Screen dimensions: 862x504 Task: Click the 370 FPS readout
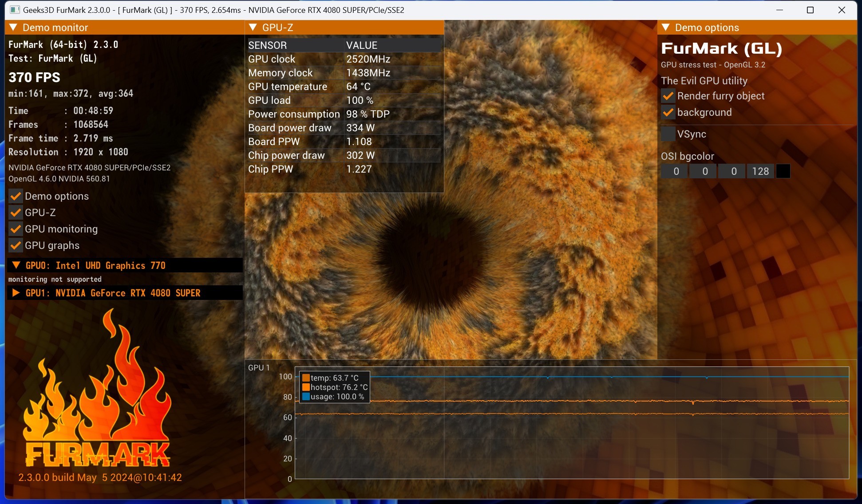pos(34,77)
